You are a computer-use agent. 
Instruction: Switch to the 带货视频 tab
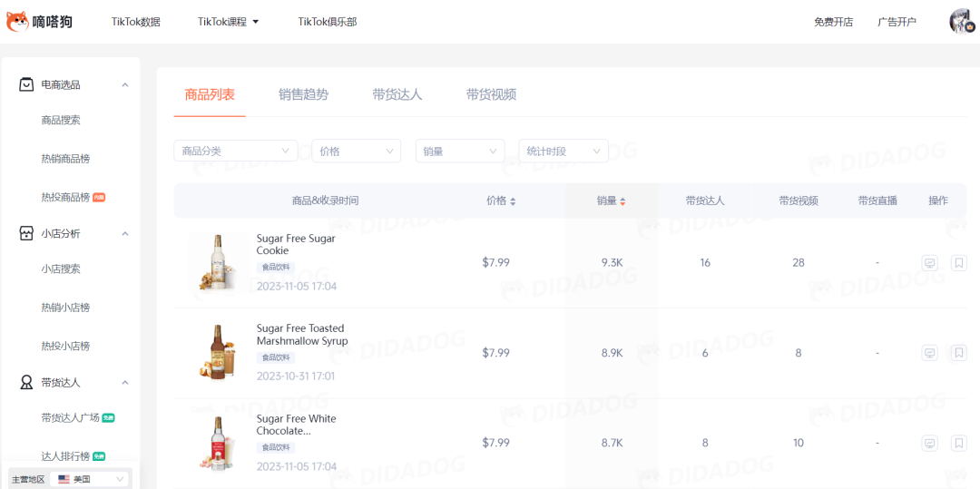coord(491,94)
